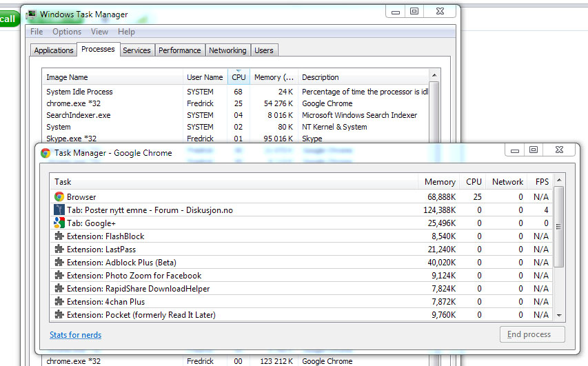Viewport: 588px width, 366px height.
Task: Sort by Description column header
Action: coord(363,77)
